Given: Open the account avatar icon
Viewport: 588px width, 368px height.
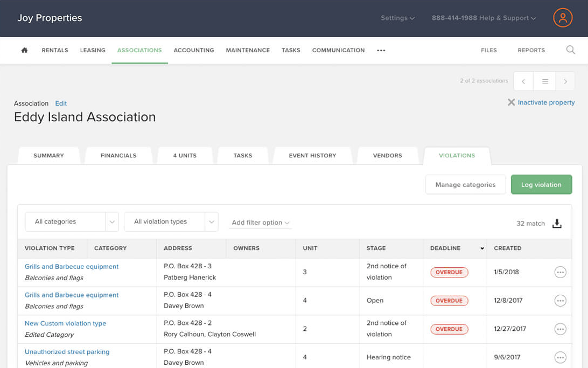Looking at the screenshot, I should 563,17.
